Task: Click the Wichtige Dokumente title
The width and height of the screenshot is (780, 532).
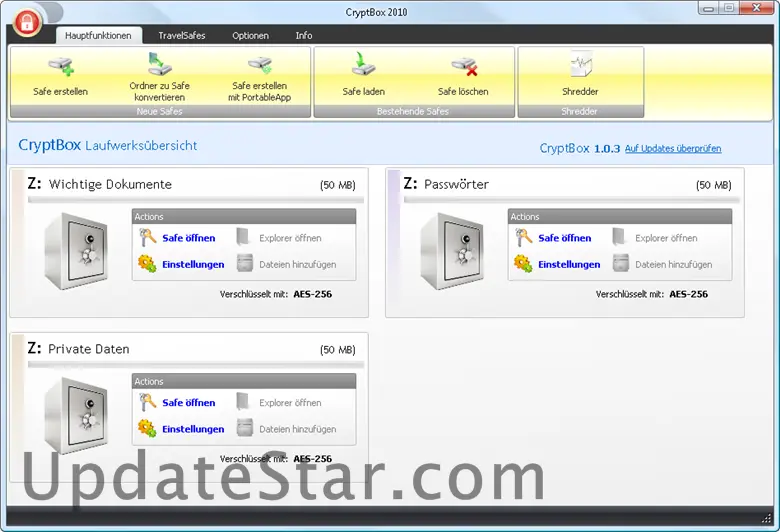Action: pos(110,184)
